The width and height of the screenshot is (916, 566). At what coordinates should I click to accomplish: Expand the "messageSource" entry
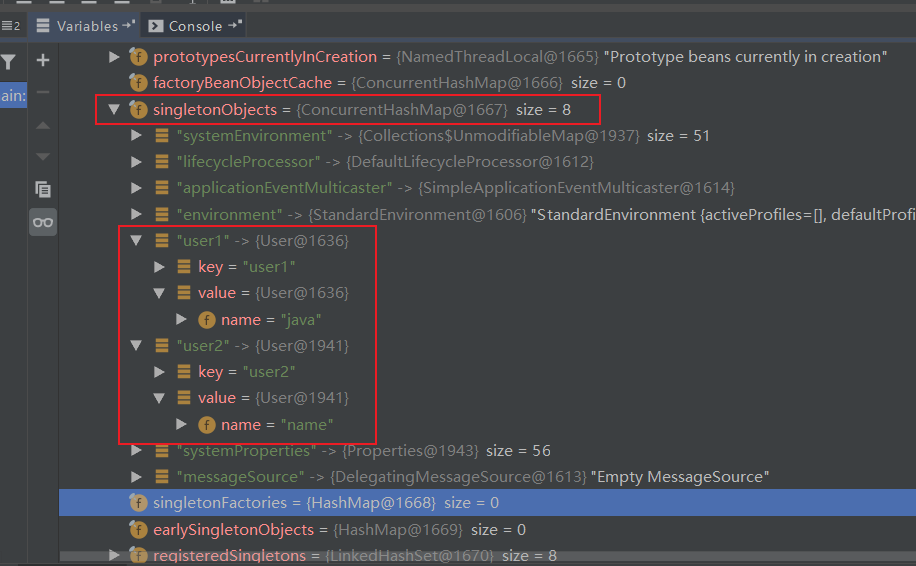click(x=136, y=477)
